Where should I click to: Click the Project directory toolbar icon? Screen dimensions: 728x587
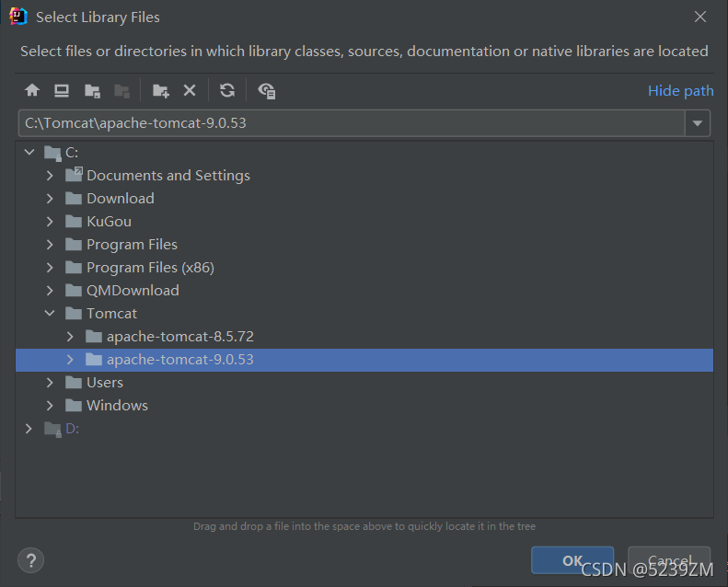[x=92, y=90]
